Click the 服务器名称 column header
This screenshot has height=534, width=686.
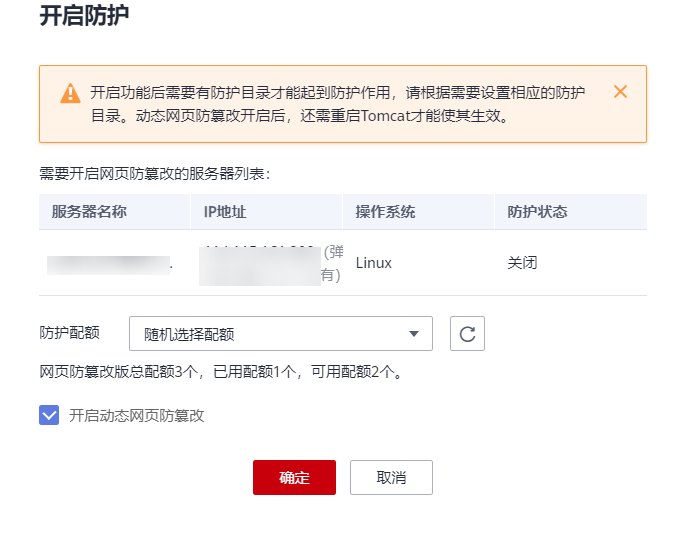click(x=89, y=212)
